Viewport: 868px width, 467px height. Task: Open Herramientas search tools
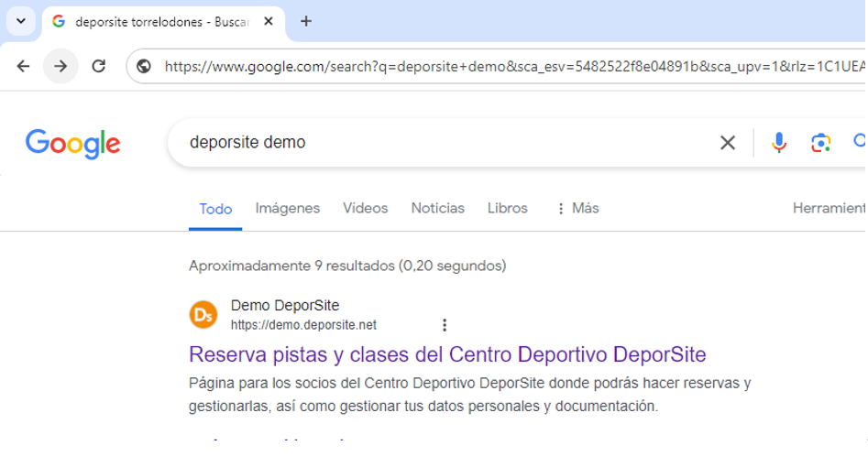(x=830, y=208)
